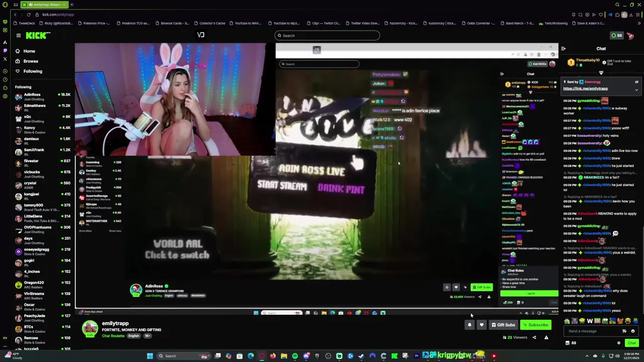The image size is (644, 362).
Task: Select emilytrapp Stream tab
Action: 45,5
